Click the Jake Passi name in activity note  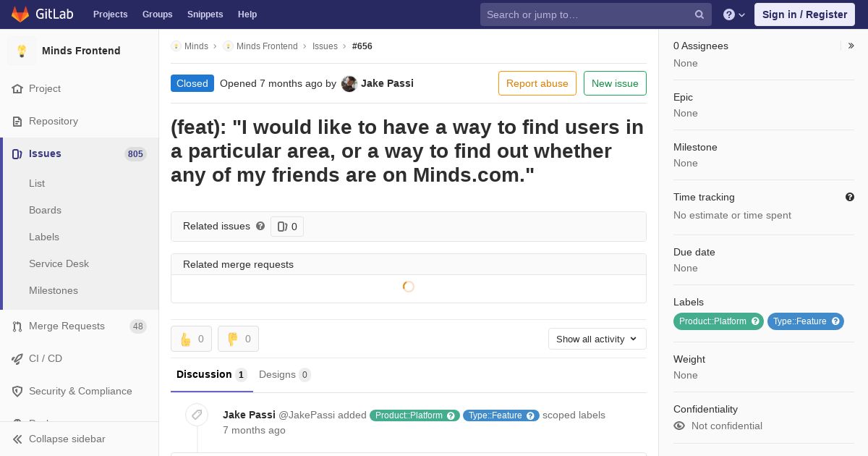(x=249, y=415)
